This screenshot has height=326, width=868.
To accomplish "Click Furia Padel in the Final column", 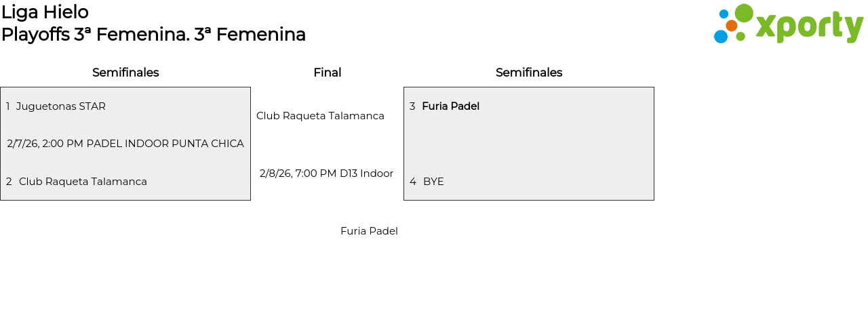I will tap(369, 231).
